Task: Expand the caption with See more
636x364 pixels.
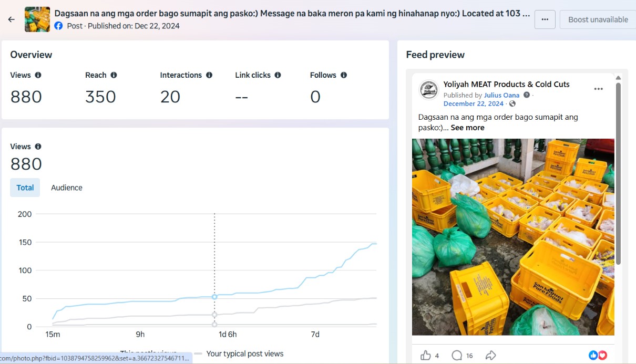Action: pos(467,128)
